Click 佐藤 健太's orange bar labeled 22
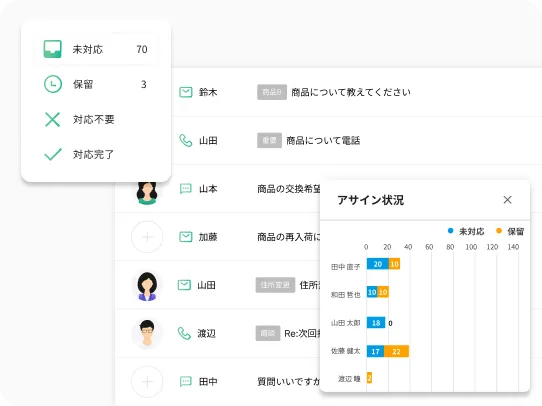Image resolution: width=542 pixels, height=406 pixels. click(x=396, y=351)
